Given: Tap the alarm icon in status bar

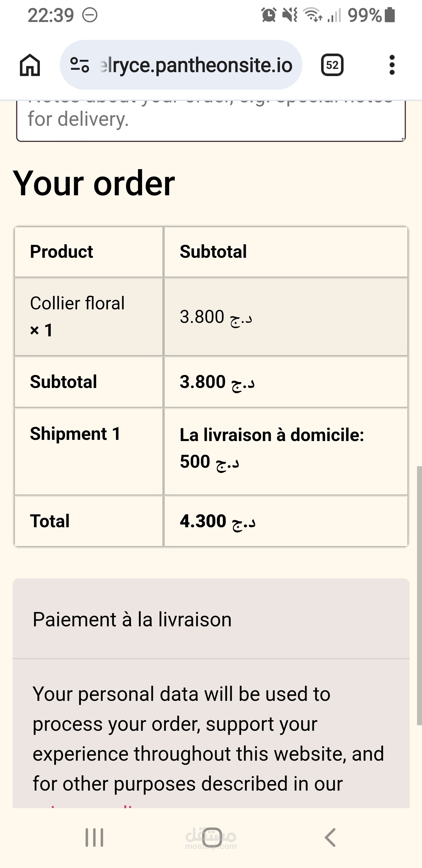Looking at the screenshot, I should [x=268, y=15].
